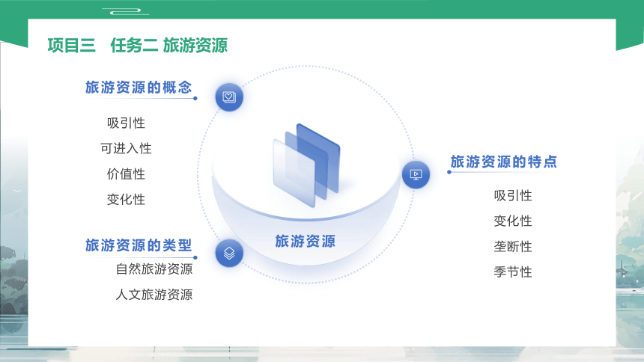
Task: Click the slide title 项目三 任务二 旅游资源
Action: tap(137, 45)
